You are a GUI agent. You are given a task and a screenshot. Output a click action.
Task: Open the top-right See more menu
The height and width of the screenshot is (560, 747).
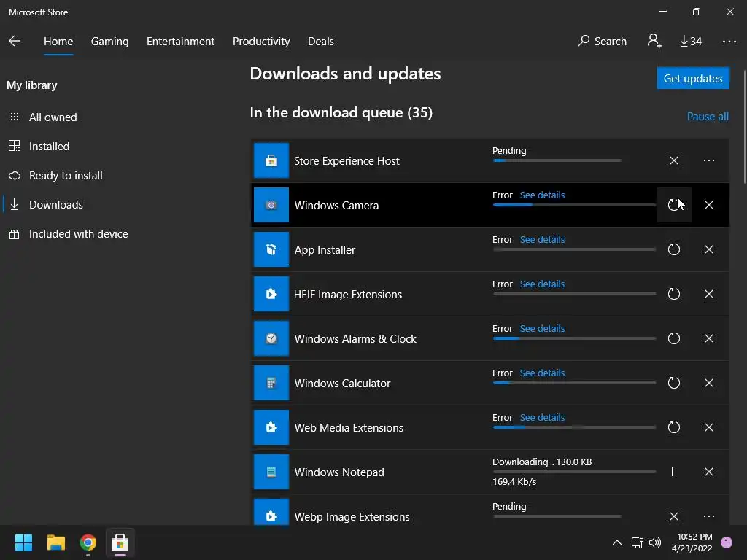click(x=729, y=42)
